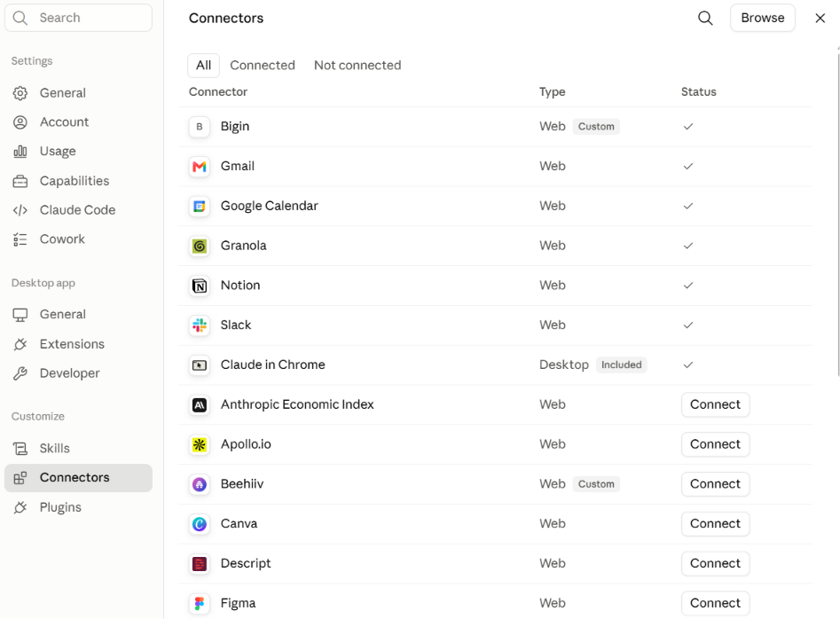
Task: Open the Claude Code settings page
Action: pos(78,210)
